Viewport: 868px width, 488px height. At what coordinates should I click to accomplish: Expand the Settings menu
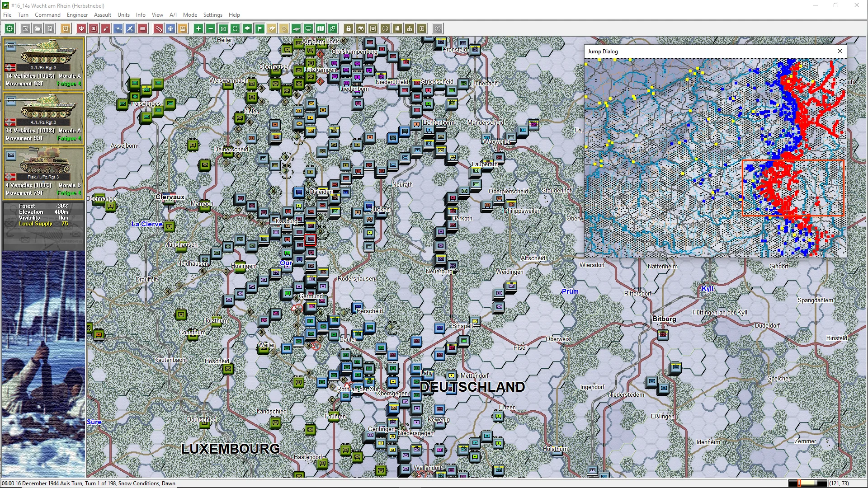coord(212,15)
